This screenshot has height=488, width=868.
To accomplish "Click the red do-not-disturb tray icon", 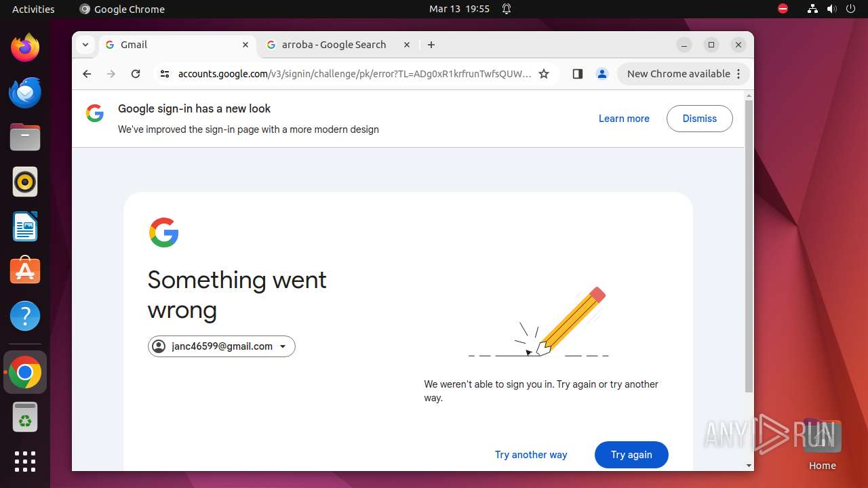I will [x=783, y=9].
